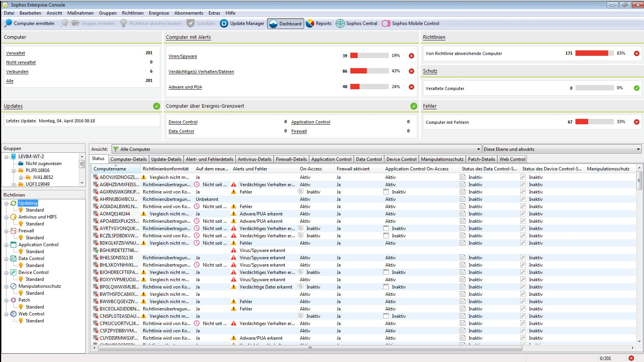Select the Updating policy icon
Screen dimensions: 644x362
(x=13, y=203)
